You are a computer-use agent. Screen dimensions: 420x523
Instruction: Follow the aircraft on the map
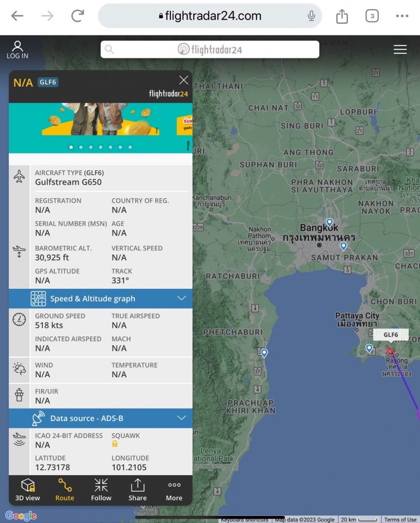(x=101, y=490)
